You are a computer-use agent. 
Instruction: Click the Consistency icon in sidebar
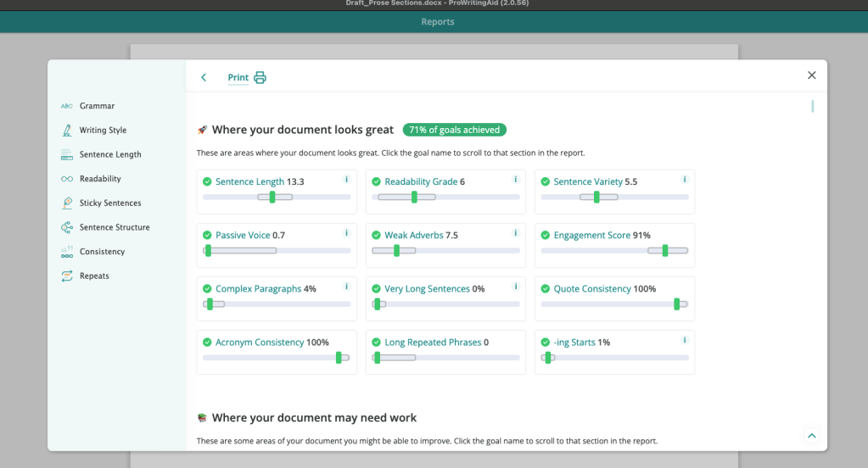click(x=66, y=252)
